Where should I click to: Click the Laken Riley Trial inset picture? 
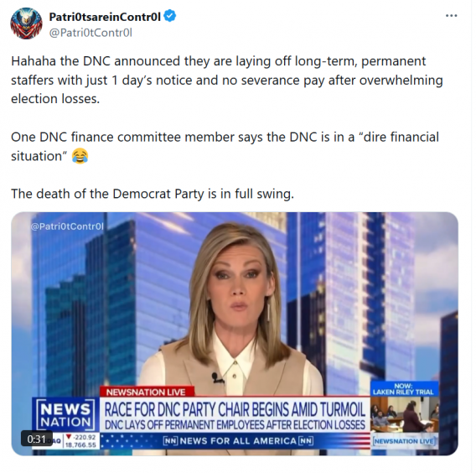tap(405, 414)
